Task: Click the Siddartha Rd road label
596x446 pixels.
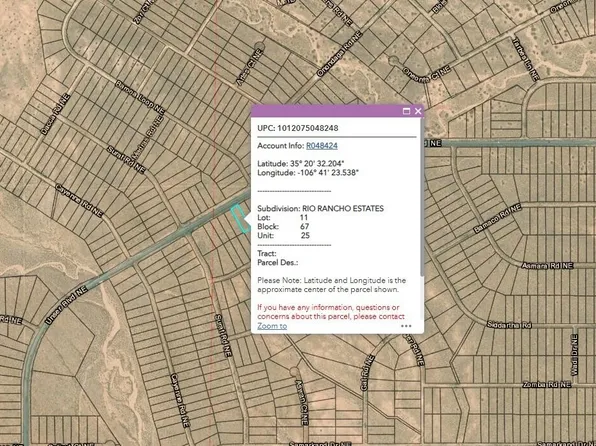Action: 509,325
